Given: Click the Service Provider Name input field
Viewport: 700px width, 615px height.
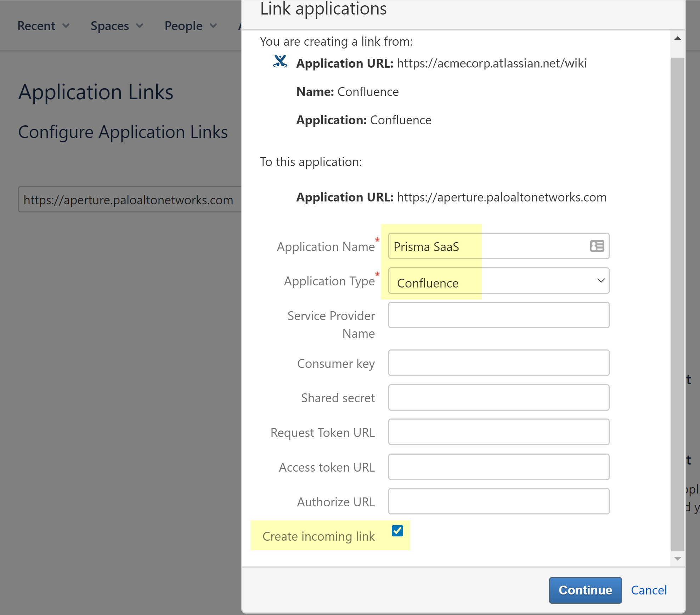Looking at the screenshot, I should (x=498, y=315).
